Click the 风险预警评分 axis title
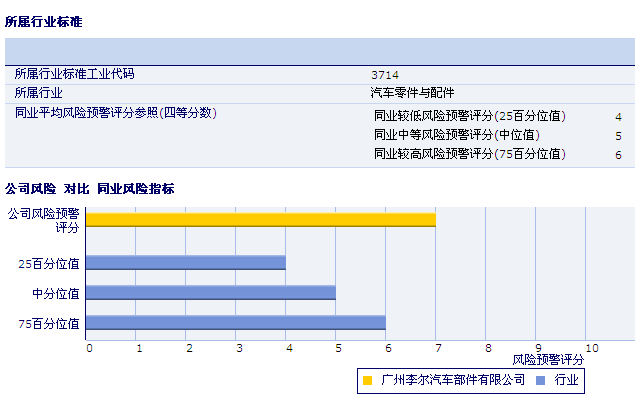644x399 pixels. (x=548, y=360)
